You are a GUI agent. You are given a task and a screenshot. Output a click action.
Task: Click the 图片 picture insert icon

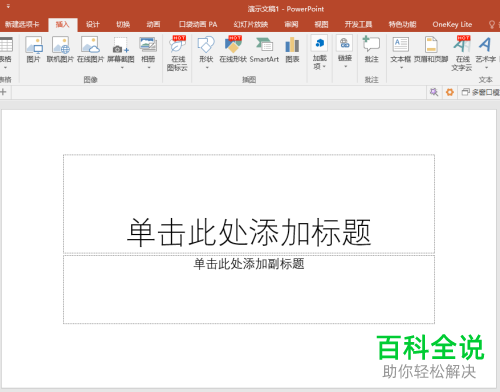click(34, 45)
